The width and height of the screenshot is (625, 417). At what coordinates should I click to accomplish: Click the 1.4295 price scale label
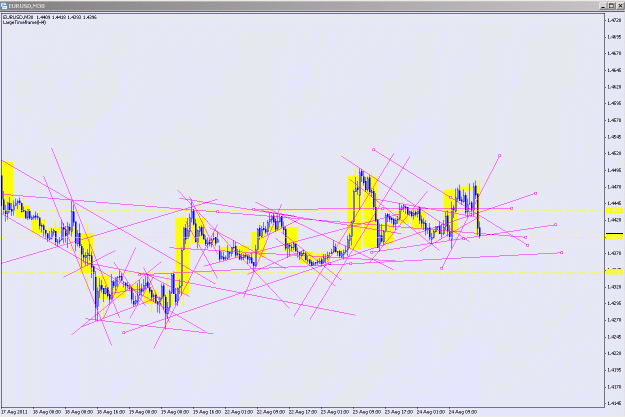[x=614, y=303]
